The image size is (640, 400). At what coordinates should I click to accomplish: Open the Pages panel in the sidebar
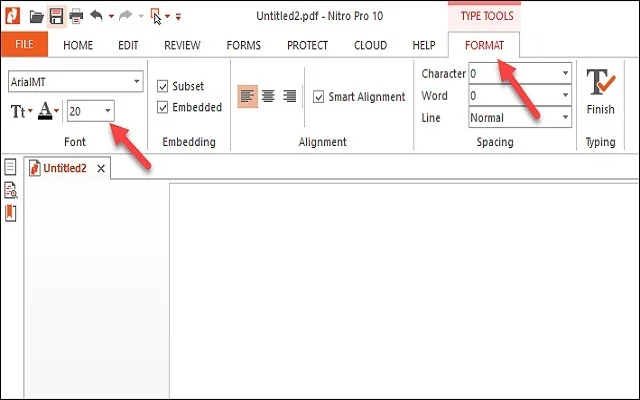click(x=10, y=167)
